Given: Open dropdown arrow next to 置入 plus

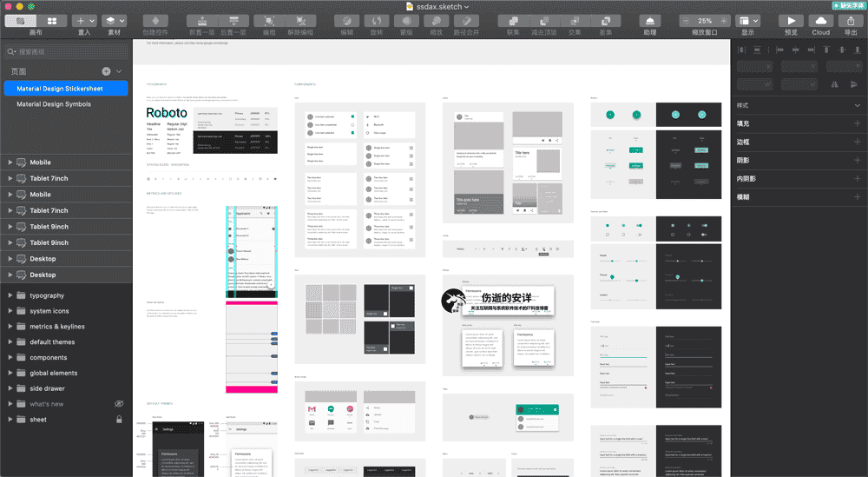Looking at the screenshot, I should [92, 21].
